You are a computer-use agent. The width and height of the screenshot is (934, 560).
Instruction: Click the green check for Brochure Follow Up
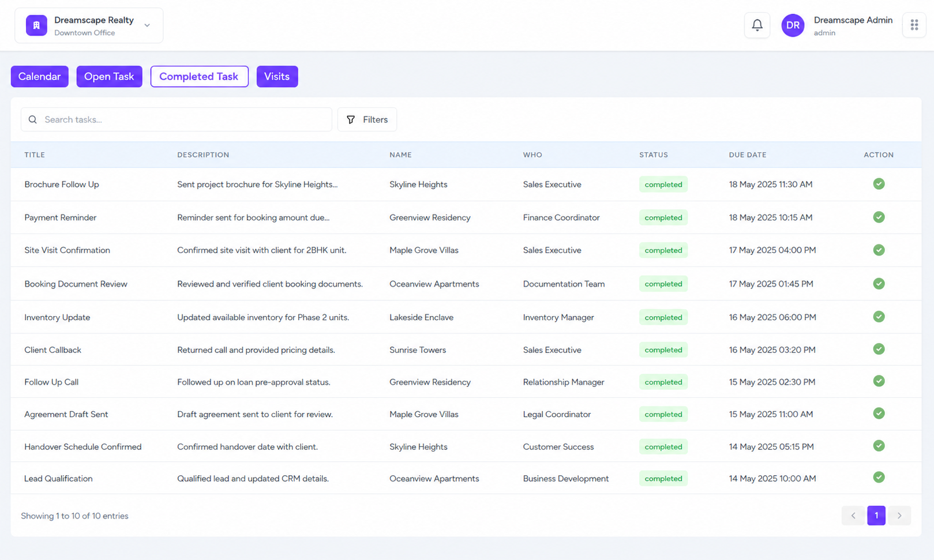pos(879,184)
